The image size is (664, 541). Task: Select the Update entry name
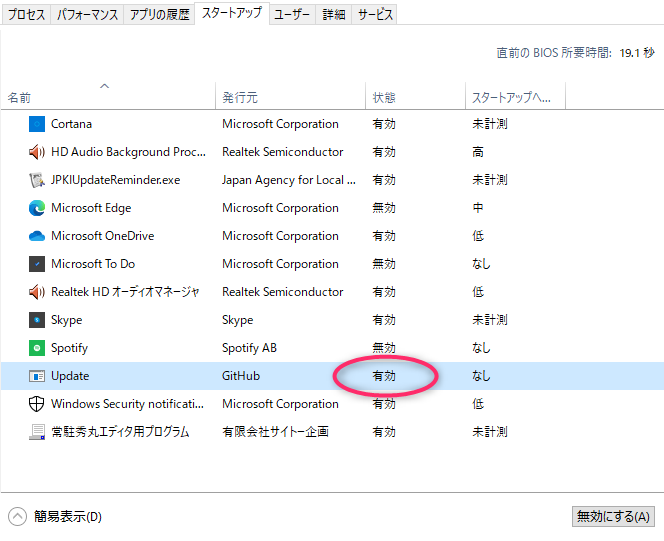(x=70, y=376)
